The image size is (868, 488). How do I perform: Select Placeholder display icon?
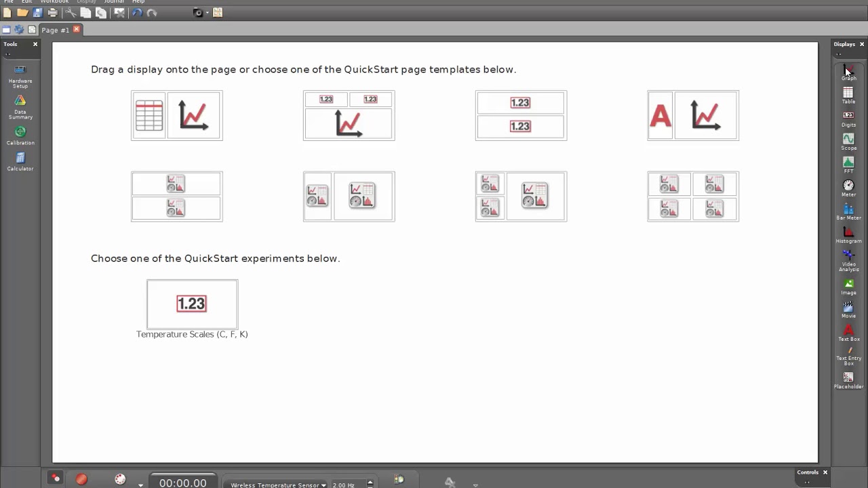point(848,380)
